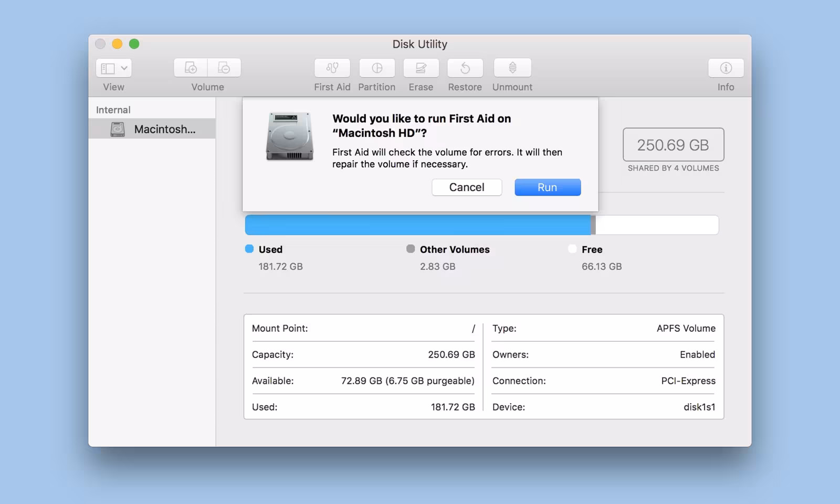The height and width of the screenshot is (504, 840).
Task: Click the disk1s1 device value
Action: [699, 407]
